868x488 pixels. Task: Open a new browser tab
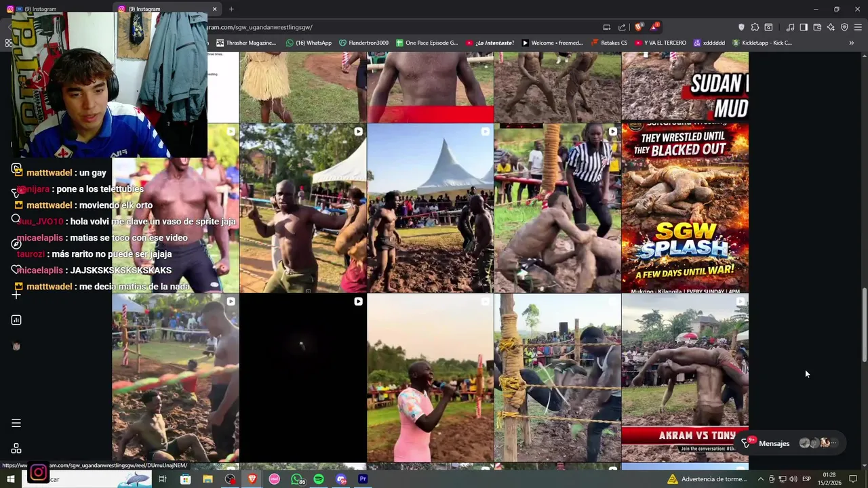pyautogui.click(x=231, y=9)
